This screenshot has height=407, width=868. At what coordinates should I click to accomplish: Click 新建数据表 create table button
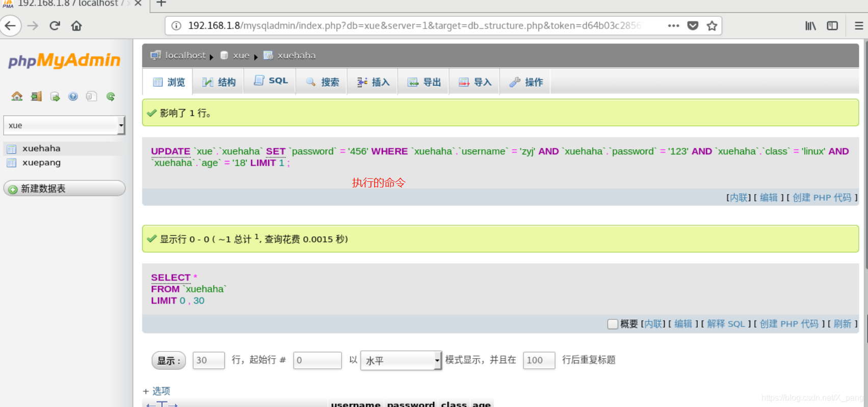(64, 188)
